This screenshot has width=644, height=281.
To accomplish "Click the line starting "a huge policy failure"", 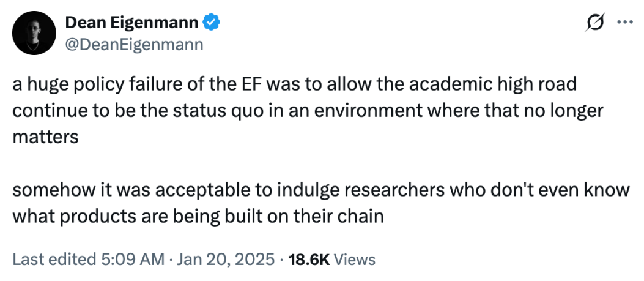I will point(294,84).
